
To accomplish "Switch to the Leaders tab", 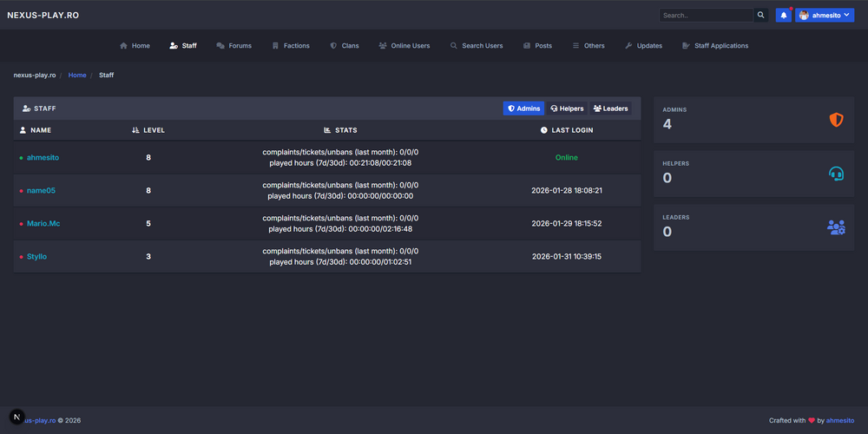I will 610,108.
